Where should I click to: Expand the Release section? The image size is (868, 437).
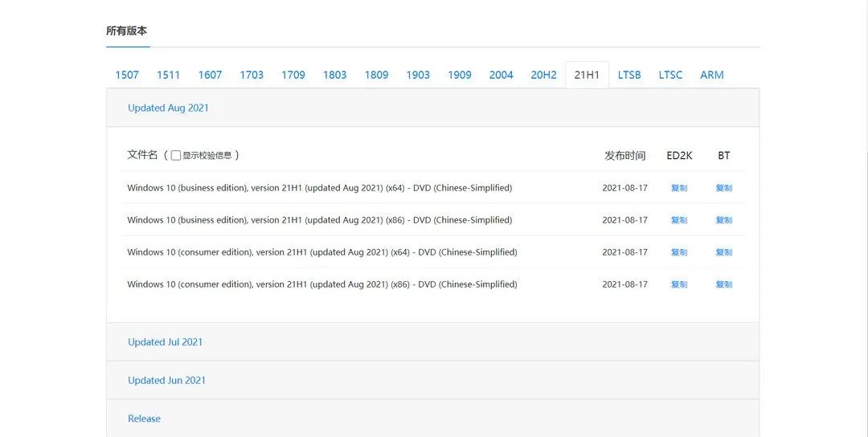pyautogui.click(x=144, y=419)
